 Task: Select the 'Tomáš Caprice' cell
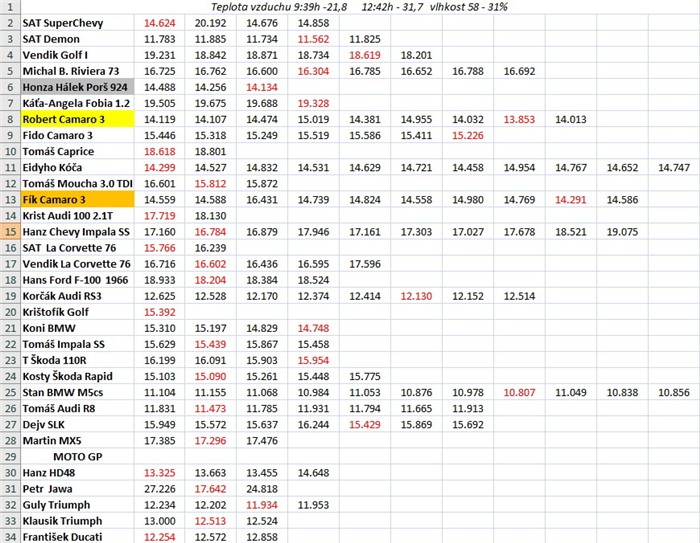click(x=77, y=151)
